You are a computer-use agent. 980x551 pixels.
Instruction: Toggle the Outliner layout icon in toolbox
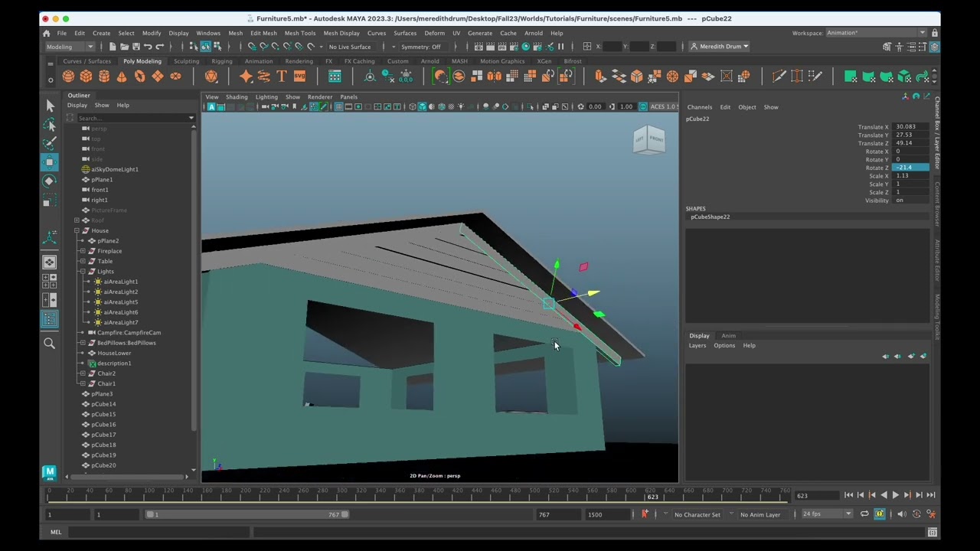(x=50, y=319)
